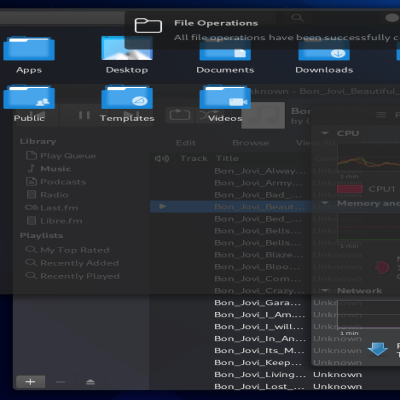
Task: Select track Bon_Jovi_Alway...
Action: [260, 171]
